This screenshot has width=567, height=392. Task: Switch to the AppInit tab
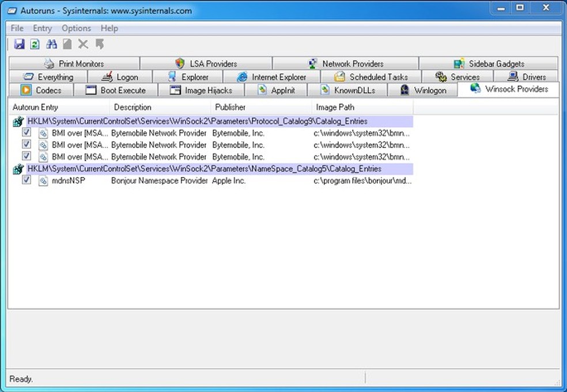[276, 90]
